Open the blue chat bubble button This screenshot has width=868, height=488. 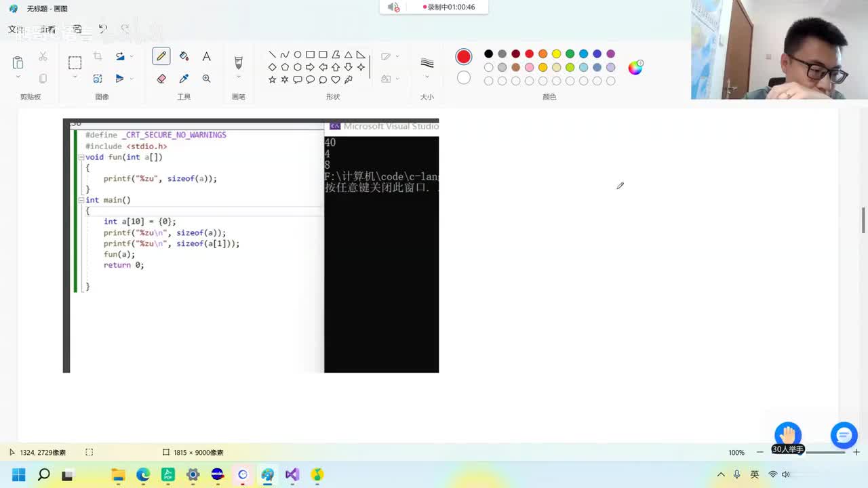pyautogui.click(x=844, y=435)
